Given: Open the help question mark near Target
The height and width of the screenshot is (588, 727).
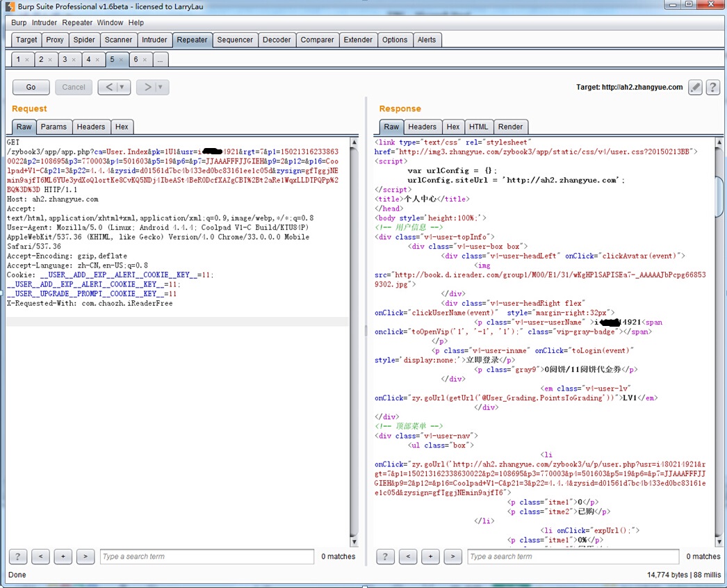Looking at the screenshot, I should point(712,87).
